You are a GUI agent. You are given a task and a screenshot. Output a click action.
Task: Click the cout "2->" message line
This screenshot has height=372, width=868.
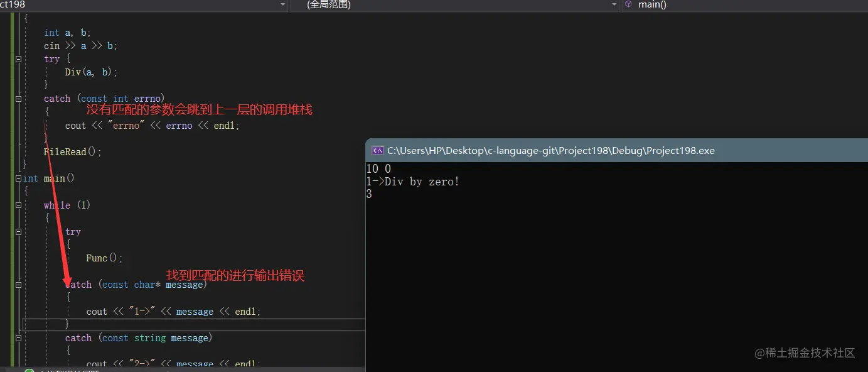pos(172,364)
